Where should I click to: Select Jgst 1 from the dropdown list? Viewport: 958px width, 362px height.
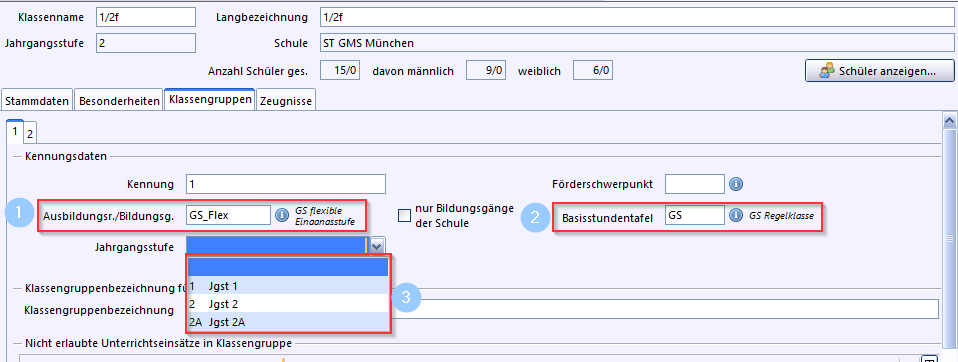coord(288,286)
